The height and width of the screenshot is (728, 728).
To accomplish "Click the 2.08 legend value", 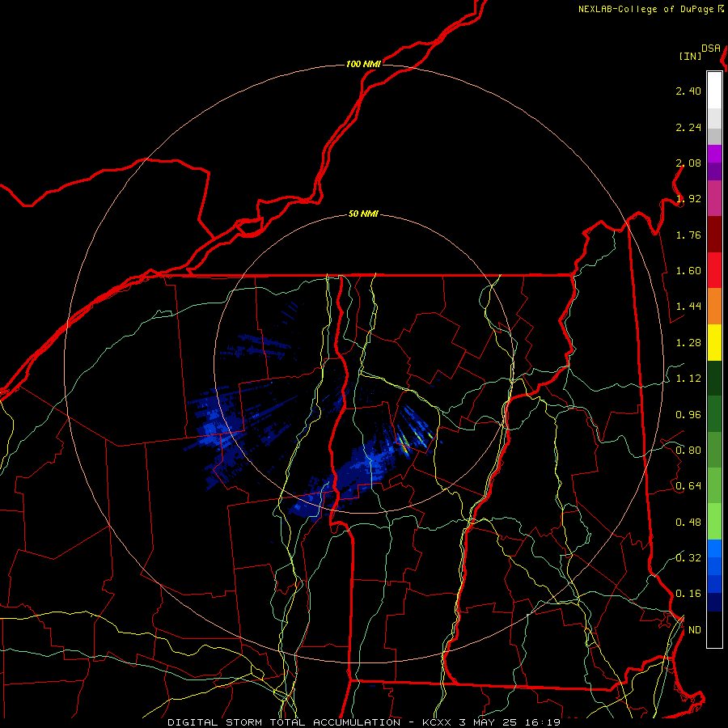I will (688, 163).
